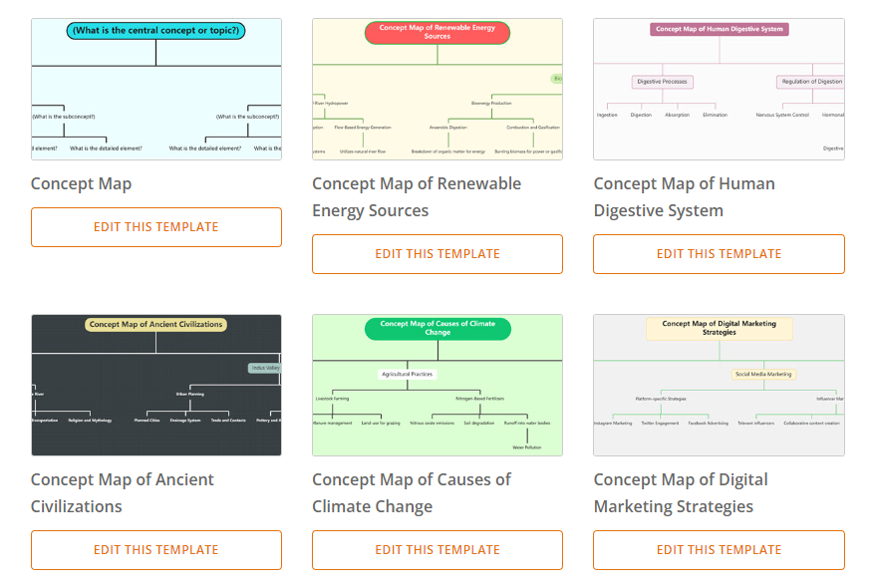Screen dimensions: 872x588
Task: Click the "Concept Map" title link
Action: tap(82, 183)
